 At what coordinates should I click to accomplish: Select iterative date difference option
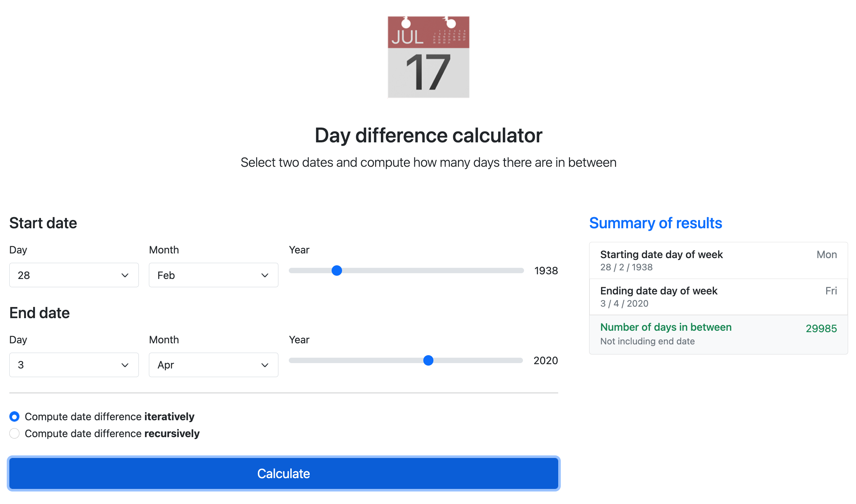14,417
